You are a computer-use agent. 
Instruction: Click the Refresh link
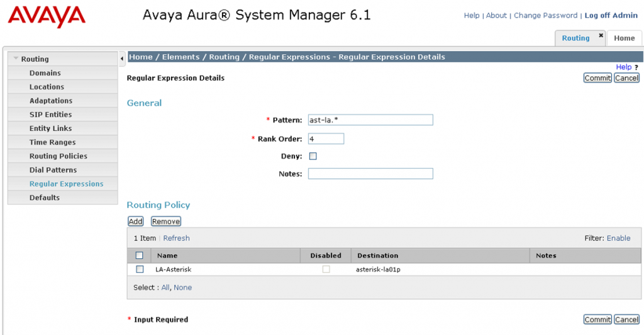[x=176, y=238]
